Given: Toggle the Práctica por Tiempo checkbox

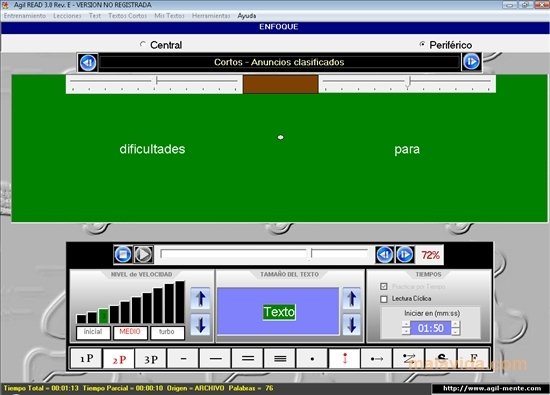Looking at the screenshot, I should [x=384, y=286].
